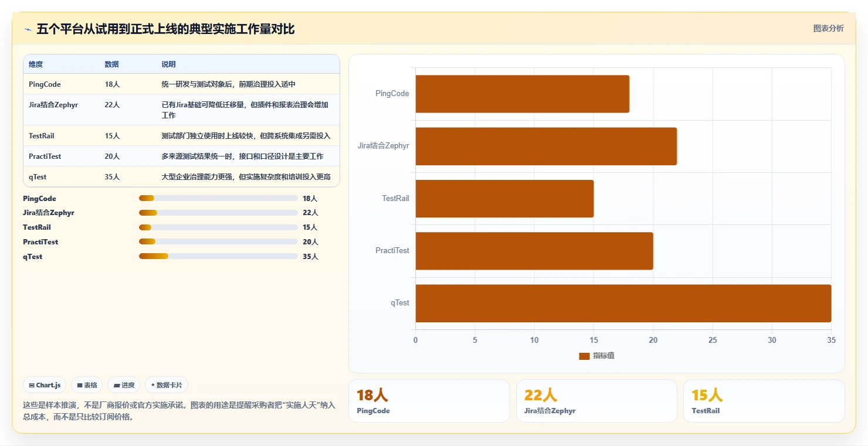Click the page title 五个平台从试用到正式上线的典型实施工作量对比
Image resolution: width=868 pixels, height=446 pixels.
165,29
